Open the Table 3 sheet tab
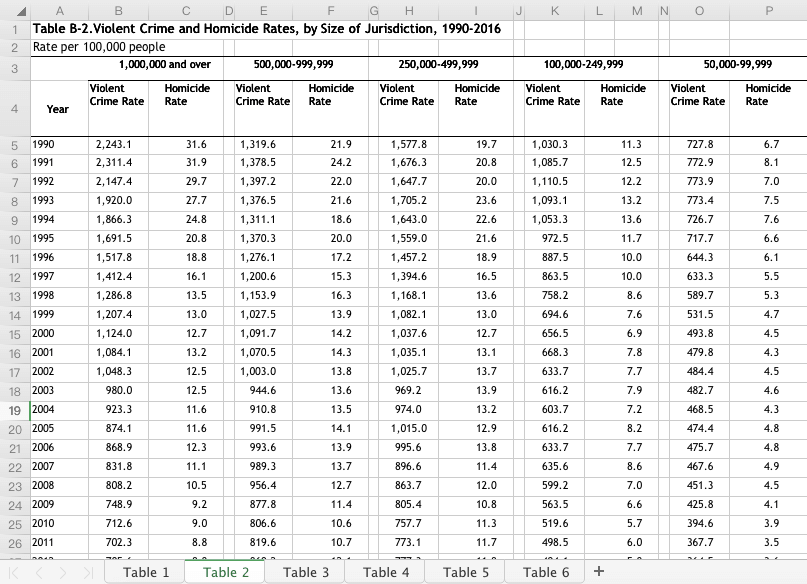The image size is (807, 584). coord(306,572)
